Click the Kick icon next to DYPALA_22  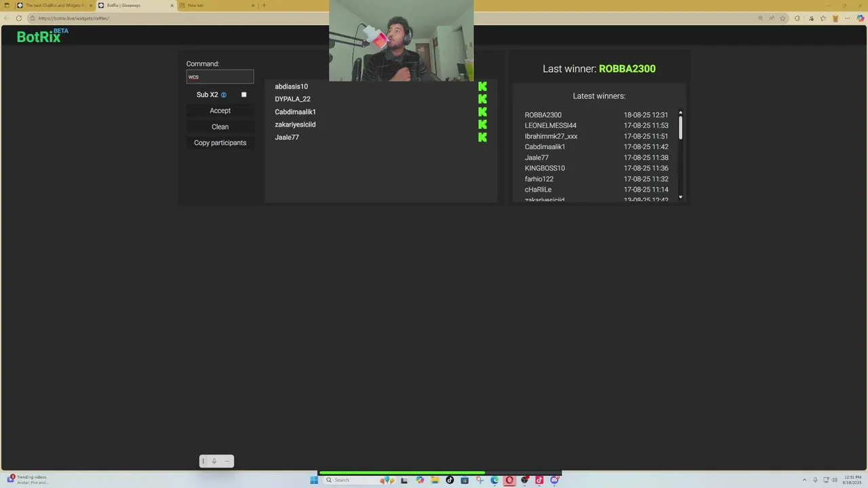(482, 99)
